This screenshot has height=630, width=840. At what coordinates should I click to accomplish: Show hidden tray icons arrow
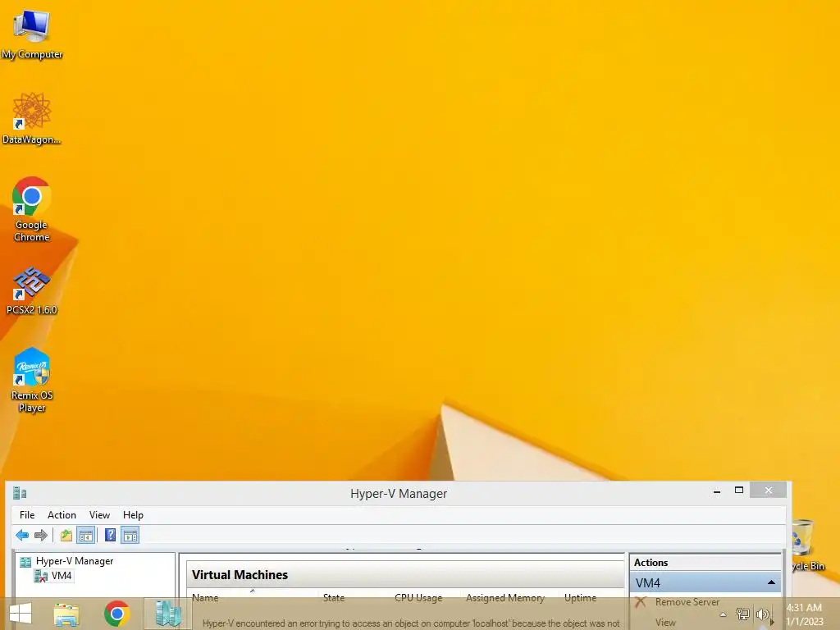[x=724, y=614]
